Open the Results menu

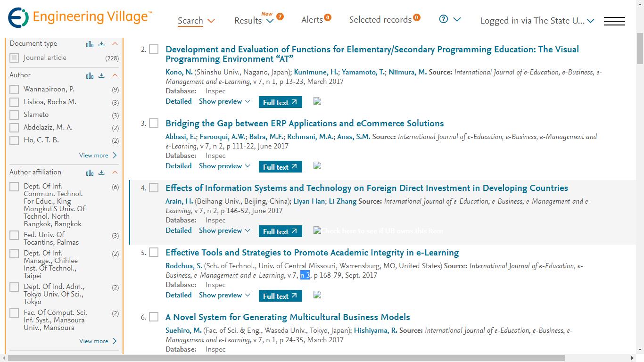click(254, 21)
